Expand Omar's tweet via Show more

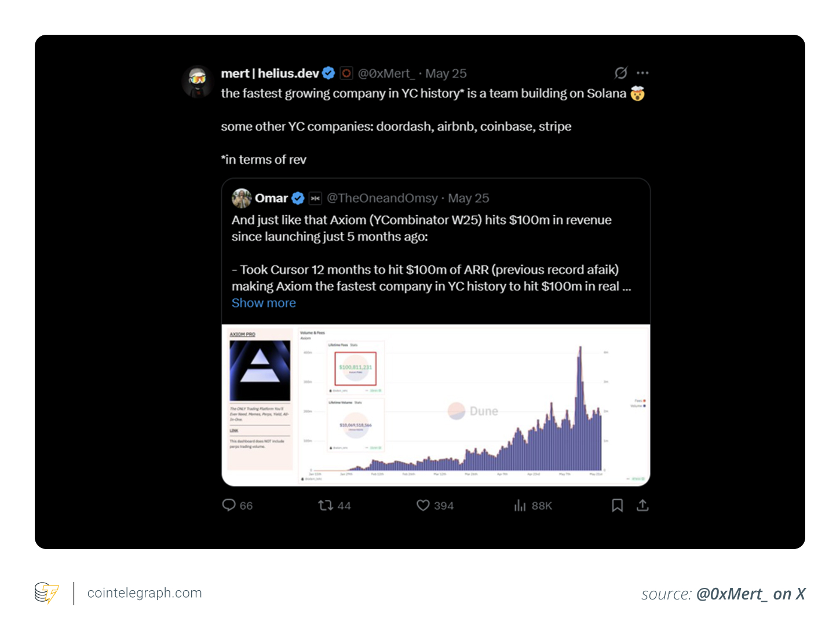pos(264,303)
